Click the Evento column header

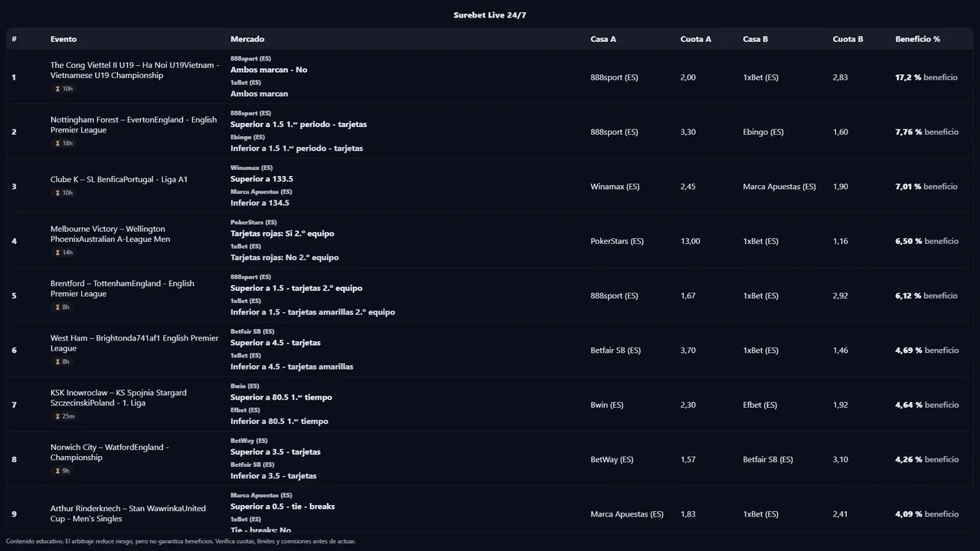pos(64,39)
